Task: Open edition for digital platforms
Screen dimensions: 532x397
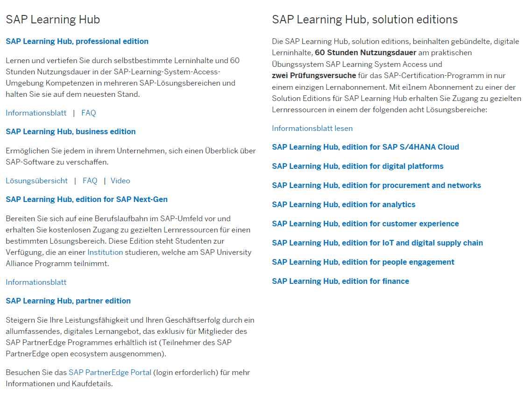Action: click(358, 166)
